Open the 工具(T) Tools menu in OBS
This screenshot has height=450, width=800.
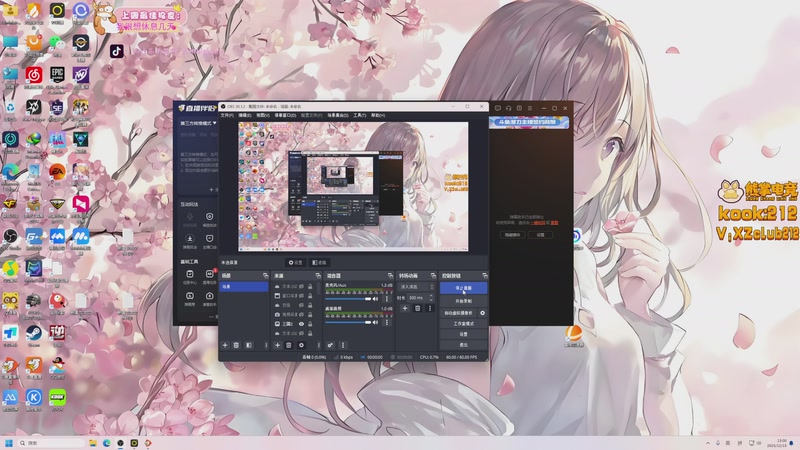click(360, 116)
